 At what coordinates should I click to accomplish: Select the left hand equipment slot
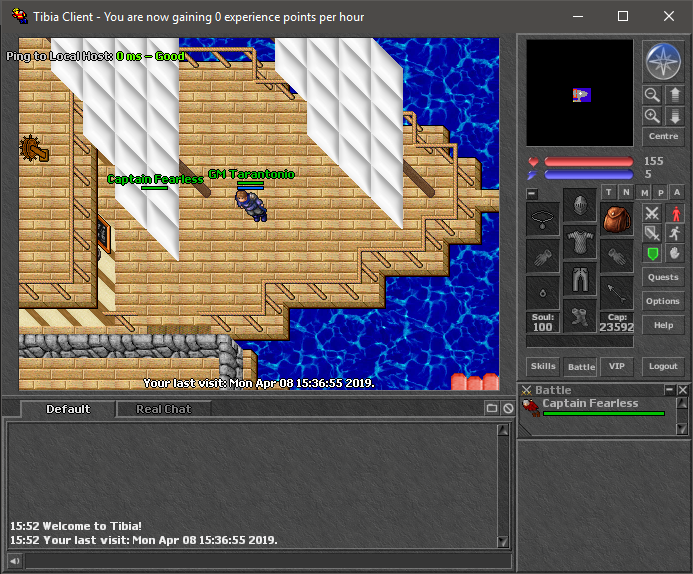(543, 256)
